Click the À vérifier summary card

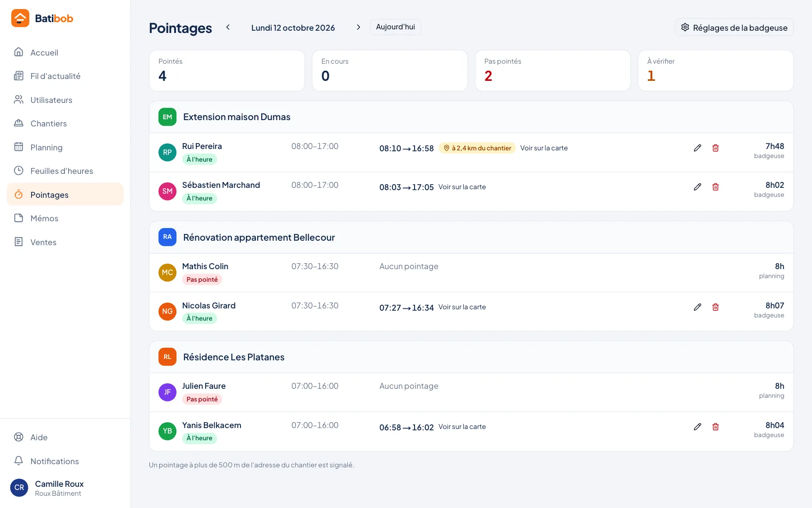click(715, 70)
